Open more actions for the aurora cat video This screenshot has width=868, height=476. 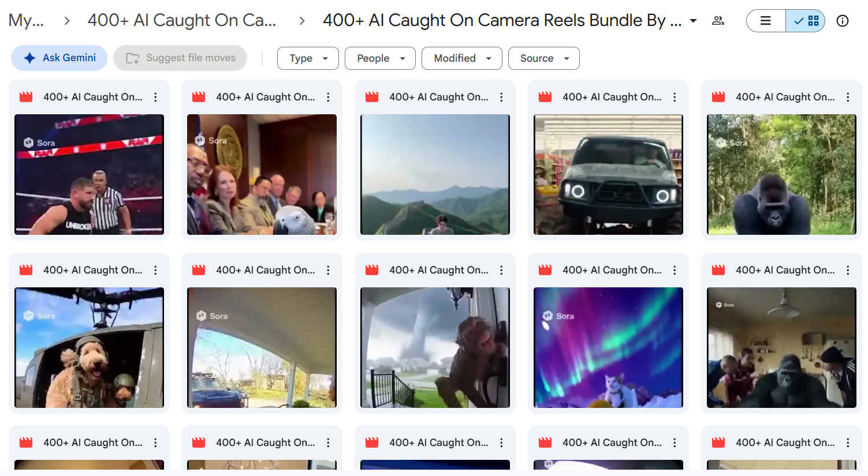tap(675, 270)
